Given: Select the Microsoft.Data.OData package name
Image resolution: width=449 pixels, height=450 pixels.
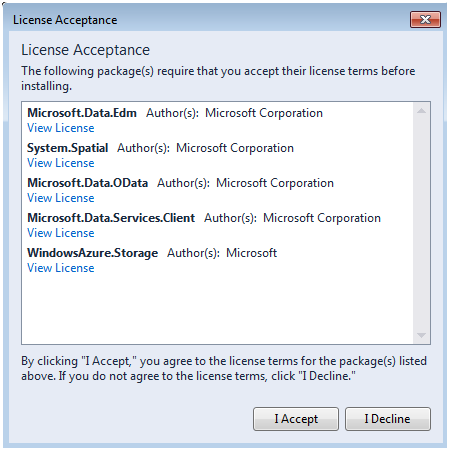Looking at the screenshot, I should pyautogui.click(x=88, y=183).
